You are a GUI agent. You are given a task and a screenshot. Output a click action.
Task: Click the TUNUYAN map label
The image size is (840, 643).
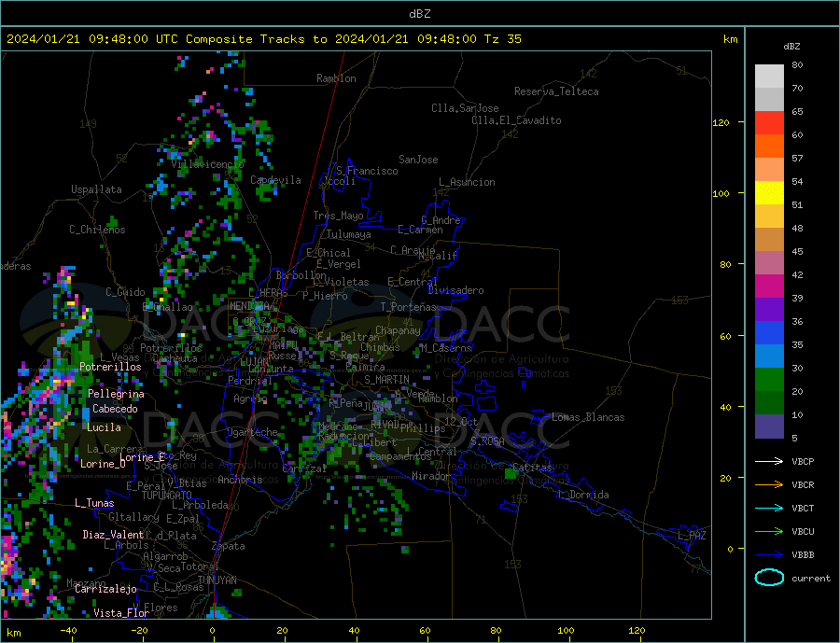click(217, 580)
